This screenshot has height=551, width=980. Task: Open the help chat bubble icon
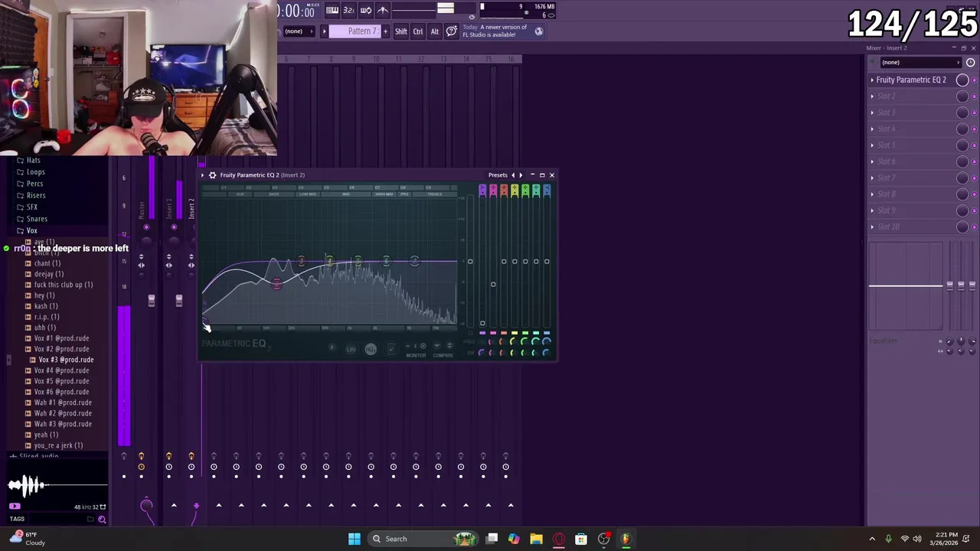tap(452, 31)
